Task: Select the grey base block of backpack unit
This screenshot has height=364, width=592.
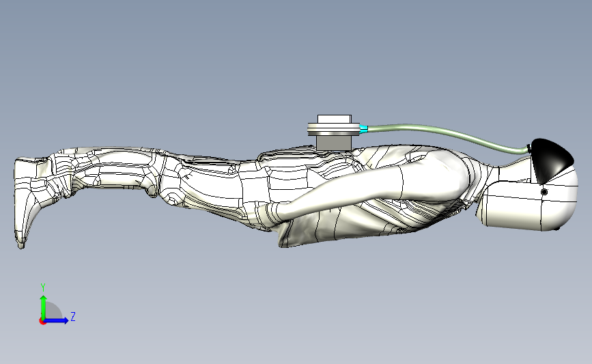Action: [334, 143]
